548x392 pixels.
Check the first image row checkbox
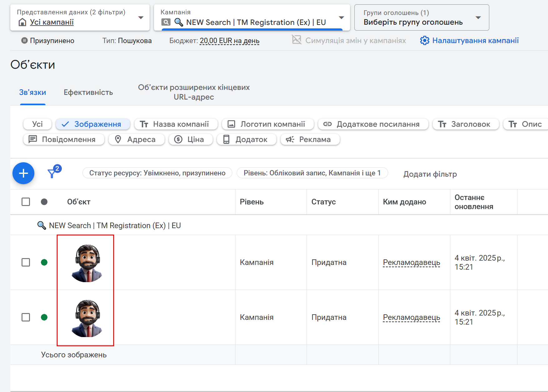point(26,262)
